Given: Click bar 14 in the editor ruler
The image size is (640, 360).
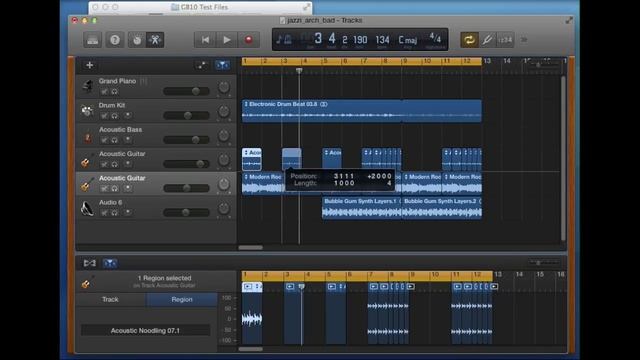Looking at the screenshot, I should pyautogui.click(x=519, y=274).
